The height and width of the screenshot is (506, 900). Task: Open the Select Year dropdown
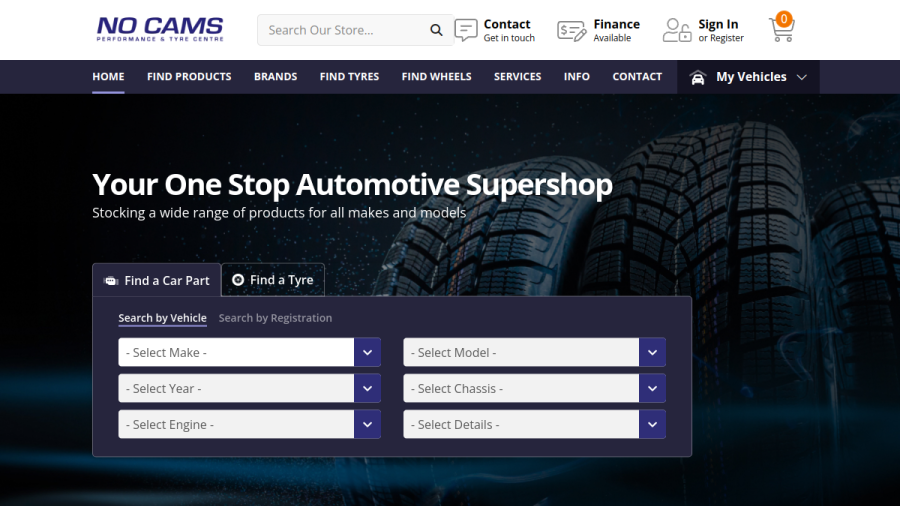pyautogui.click(x=250, y=388)
